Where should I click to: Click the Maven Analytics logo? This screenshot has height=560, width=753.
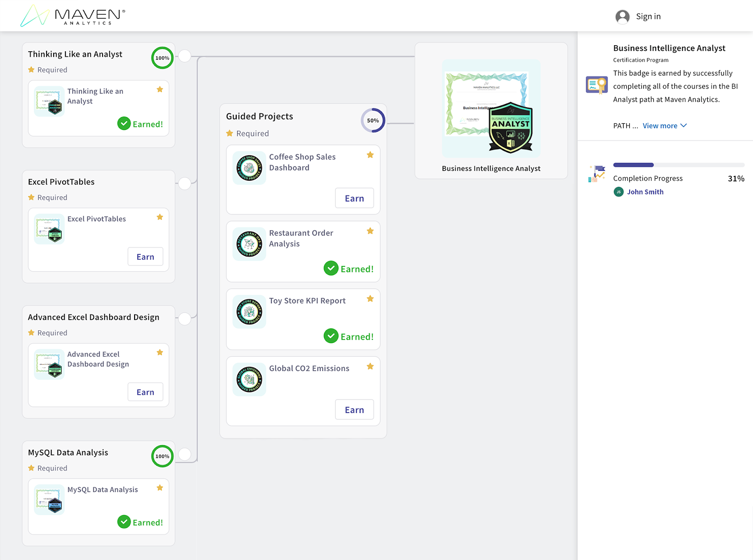[x=73, y=16]
